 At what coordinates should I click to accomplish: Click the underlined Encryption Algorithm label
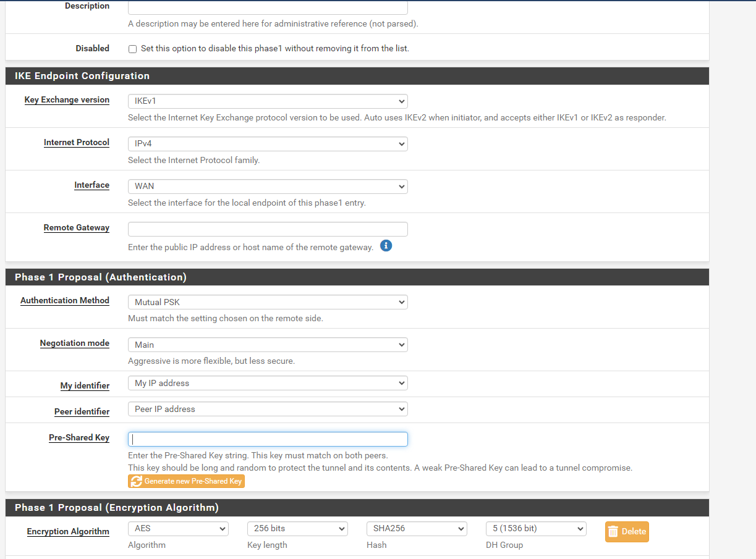(x=68, y=531)
